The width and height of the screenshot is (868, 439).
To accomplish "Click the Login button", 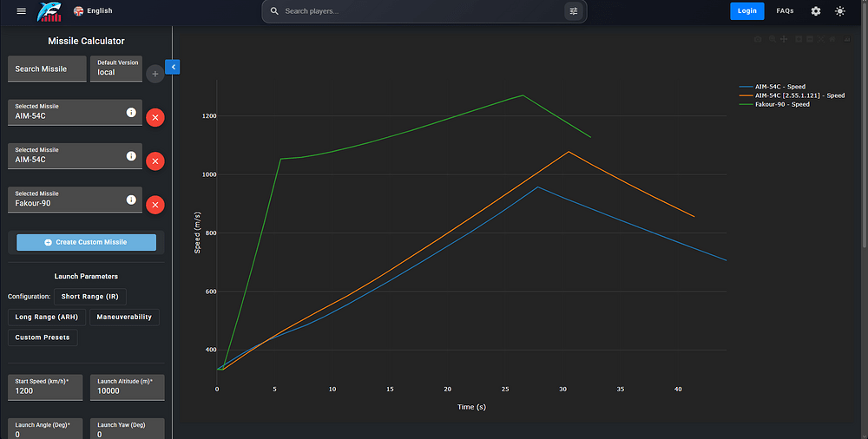I will point(746,11).
